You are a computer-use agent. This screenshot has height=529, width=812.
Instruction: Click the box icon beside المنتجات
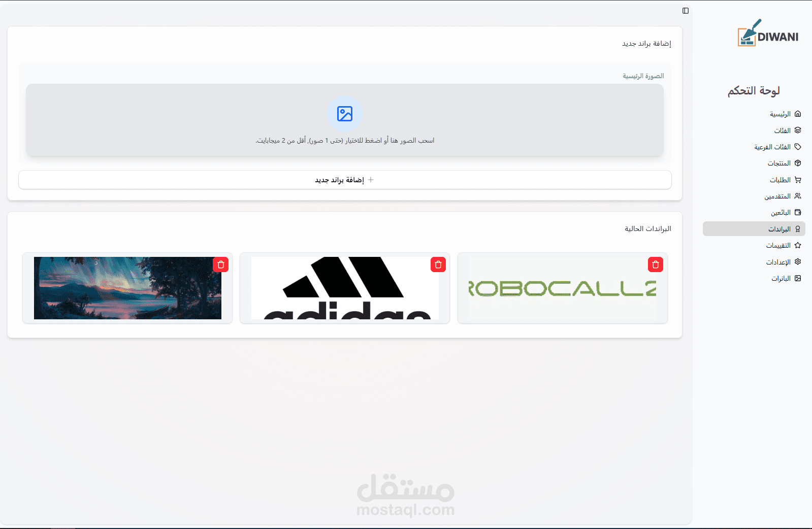click(x=798, y=163)
